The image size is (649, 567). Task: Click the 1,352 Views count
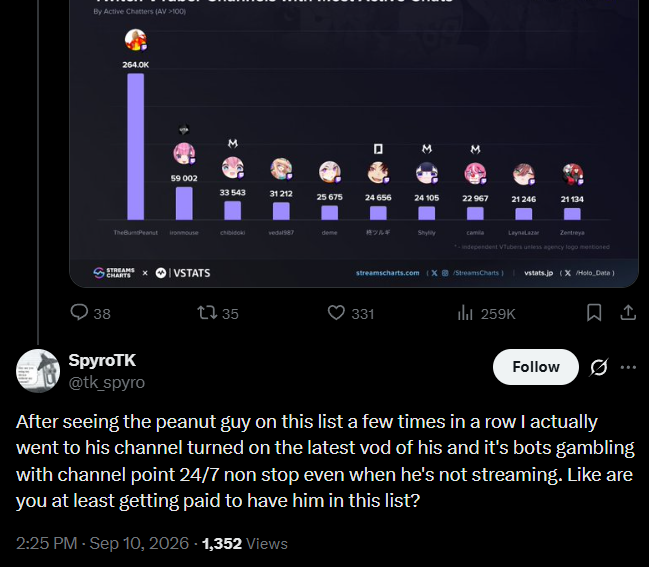click(245, 543)
